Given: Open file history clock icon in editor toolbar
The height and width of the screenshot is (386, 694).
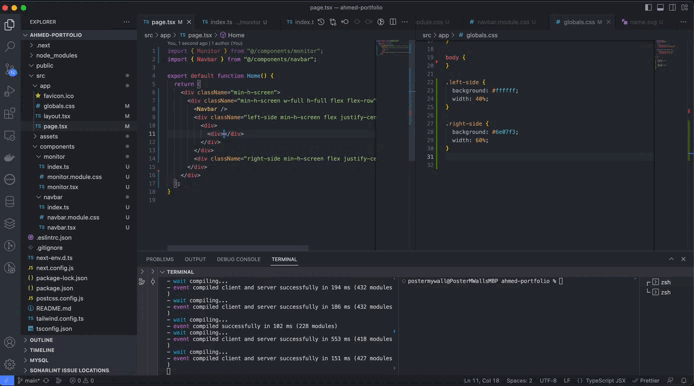Looking at the screenshot, I should tap(321, 22).
